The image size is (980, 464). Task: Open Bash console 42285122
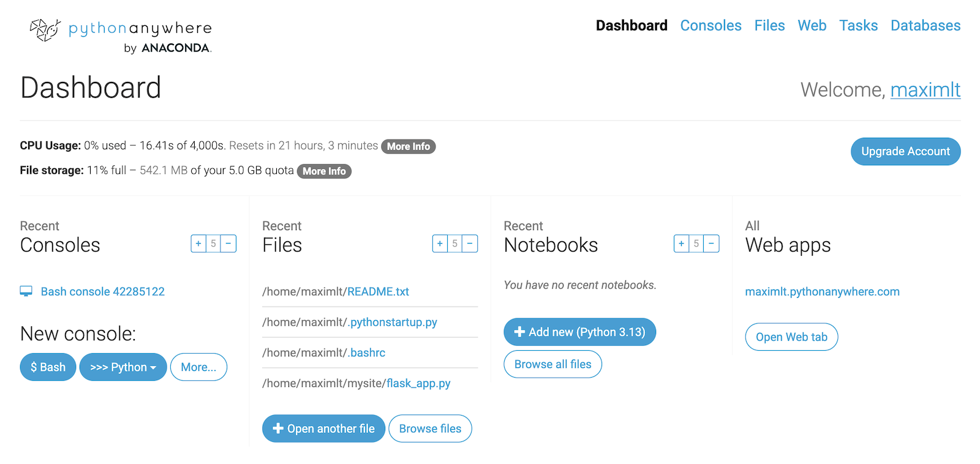[102, 292]
